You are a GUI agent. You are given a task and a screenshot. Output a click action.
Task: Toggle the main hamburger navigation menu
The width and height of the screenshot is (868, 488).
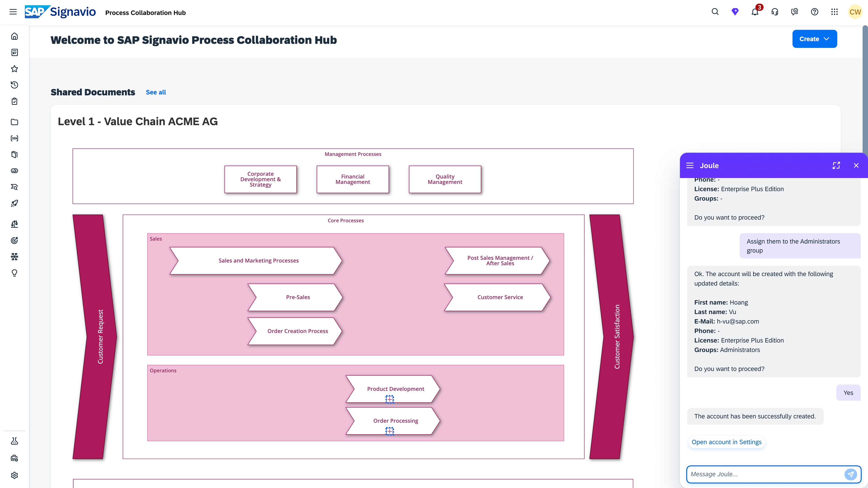(x=13, y=12)
